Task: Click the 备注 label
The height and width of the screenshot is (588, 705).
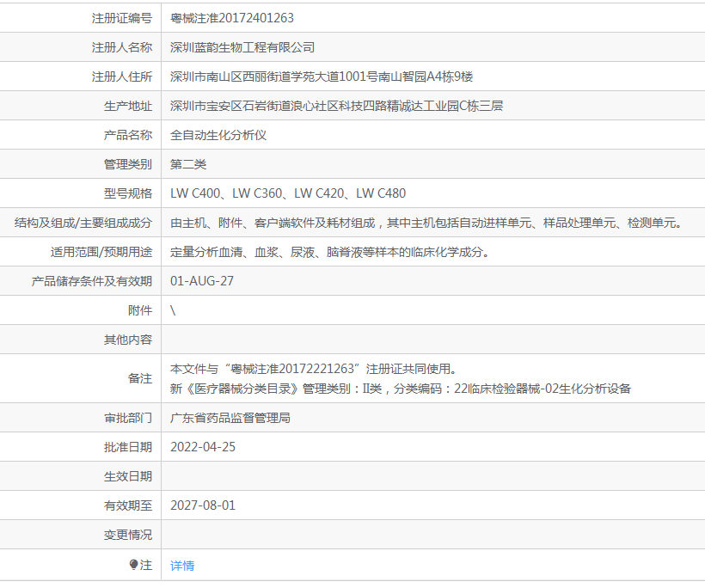Action: [140, 378]
